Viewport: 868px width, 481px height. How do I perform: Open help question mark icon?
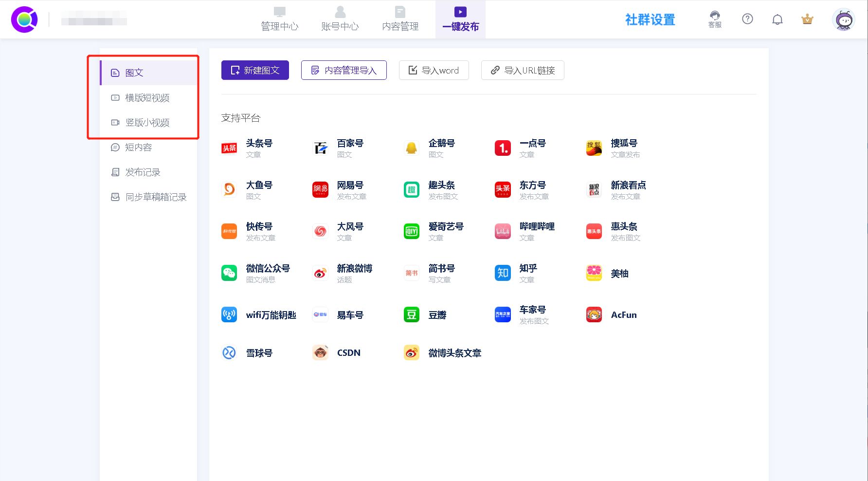747,19
